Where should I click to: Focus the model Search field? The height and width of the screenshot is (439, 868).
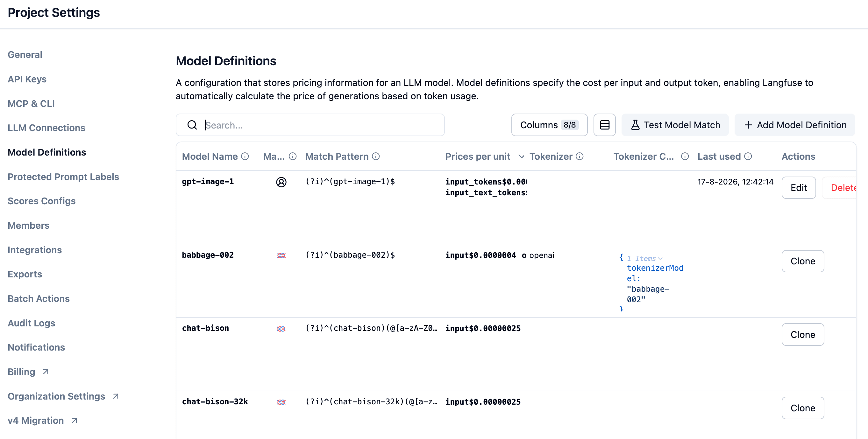[310, 125]
